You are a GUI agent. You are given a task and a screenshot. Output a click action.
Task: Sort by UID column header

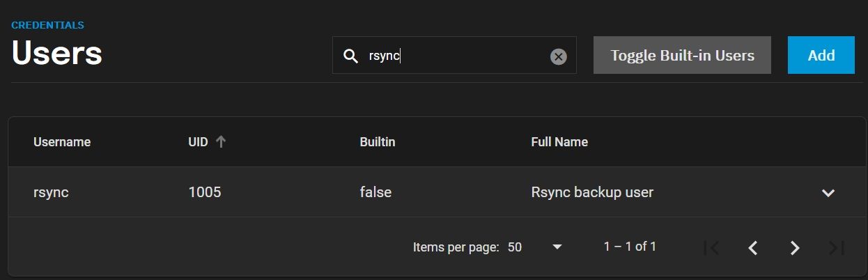click(199, 142)
